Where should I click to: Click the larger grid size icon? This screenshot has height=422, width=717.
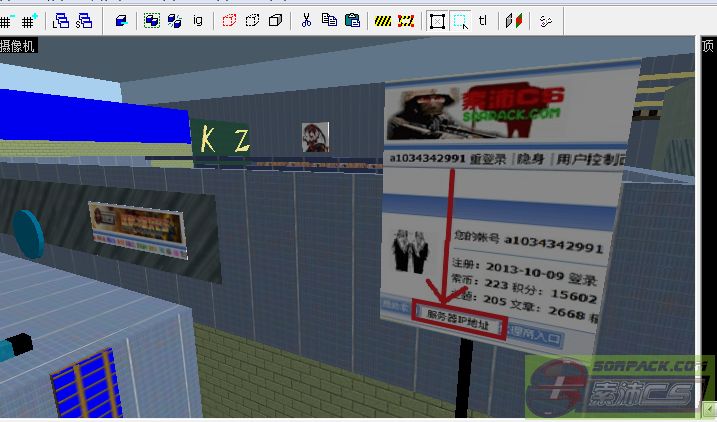[x=29, y=20]
